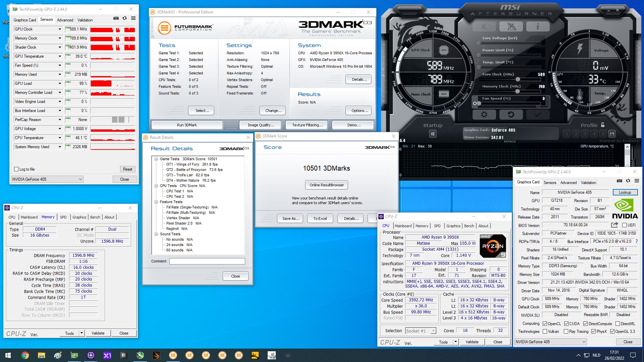Screen dimensions: 644x362
Task: Open the CPU Temperature sensor dropdown arrow
Action: tap(60, 138)
